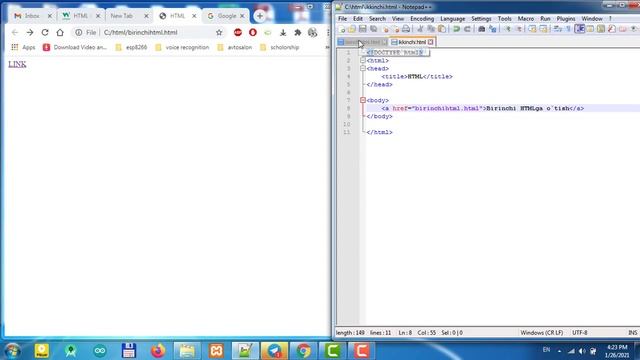Reload the page in Chrome
Viewport: 640px width, 360px height.
(x=45, y=32)
